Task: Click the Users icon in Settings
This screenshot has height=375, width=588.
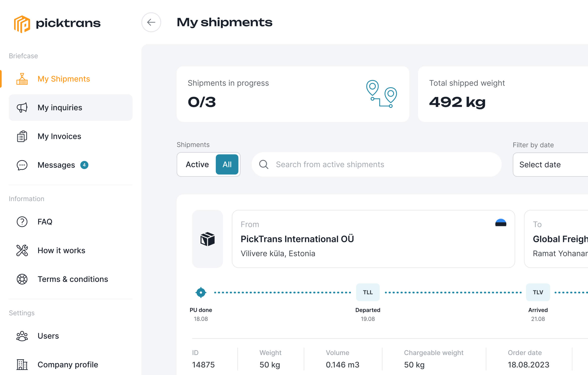Action: [22, 336]
